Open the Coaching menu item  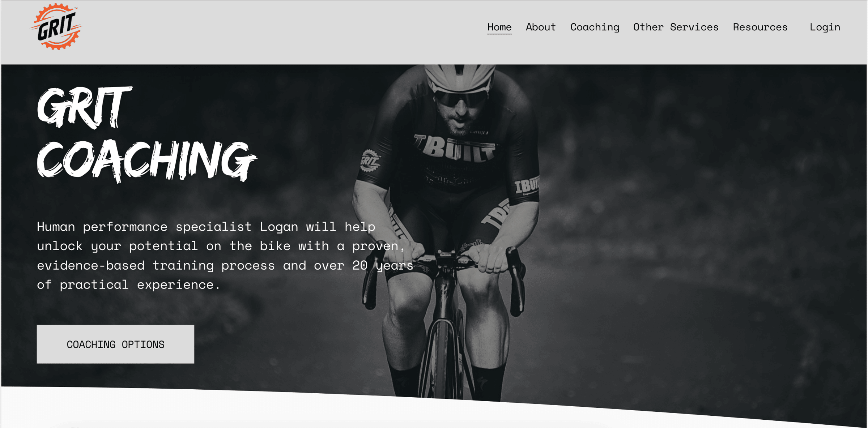(595, 27)
